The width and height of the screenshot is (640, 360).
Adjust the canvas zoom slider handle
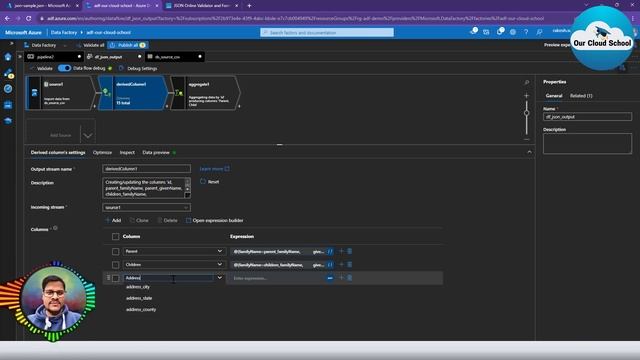point(527,113)
